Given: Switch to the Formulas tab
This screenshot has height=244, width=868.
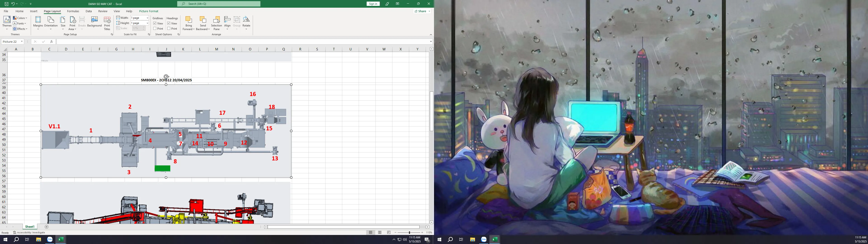Looking at the screenshot, I should pyautogui.click(x=73, y=11).
